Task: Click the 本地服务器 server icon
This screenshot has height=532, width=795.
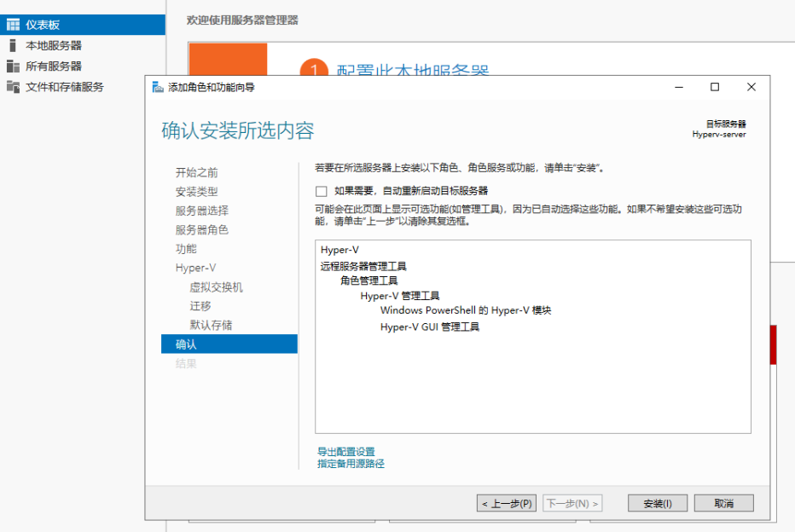Action: 13,45
